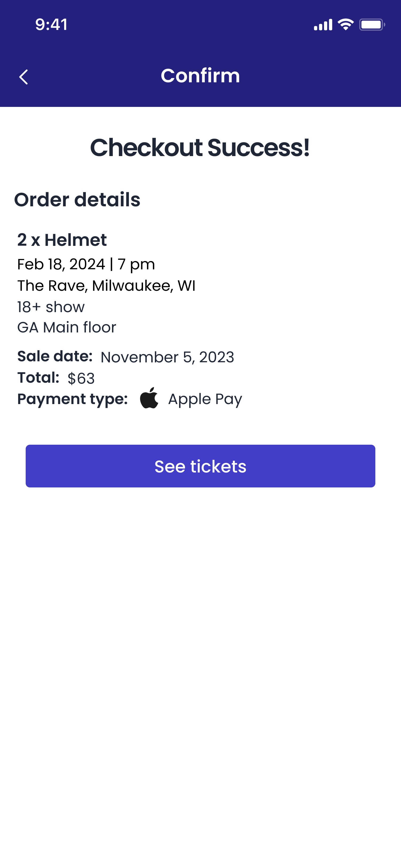Click the Apple logo icon

[149, 398]
